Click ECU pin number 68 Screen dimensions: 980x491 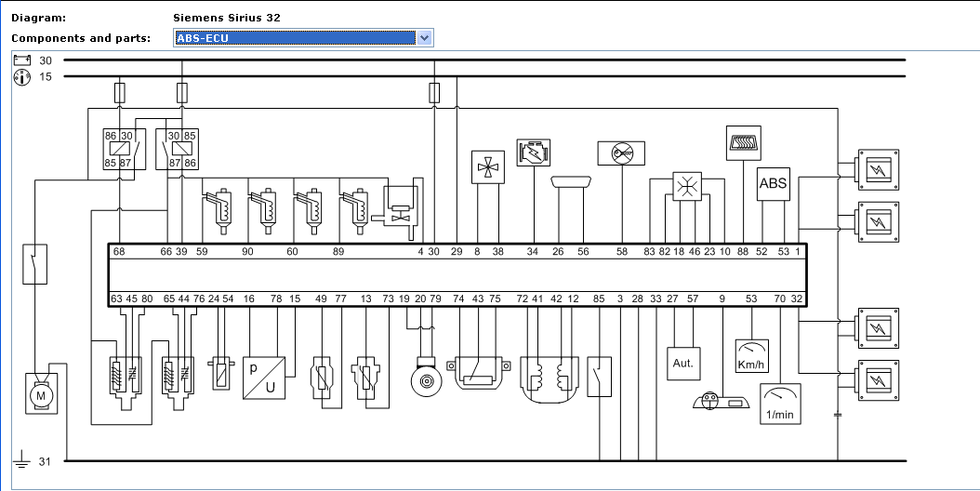click(119, 251)
